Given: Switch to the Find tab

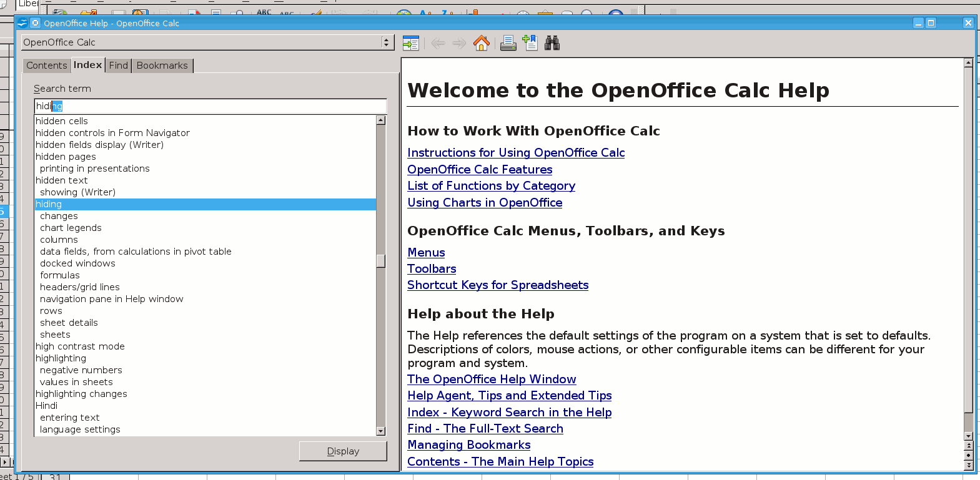Looking at the screenshot, I should [x=118, y=66].
